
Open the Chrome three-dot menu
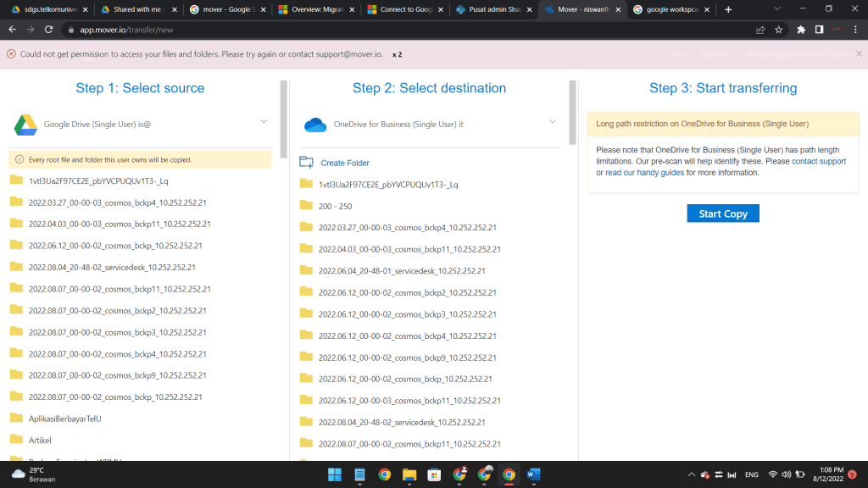click(x=856, y=30)
